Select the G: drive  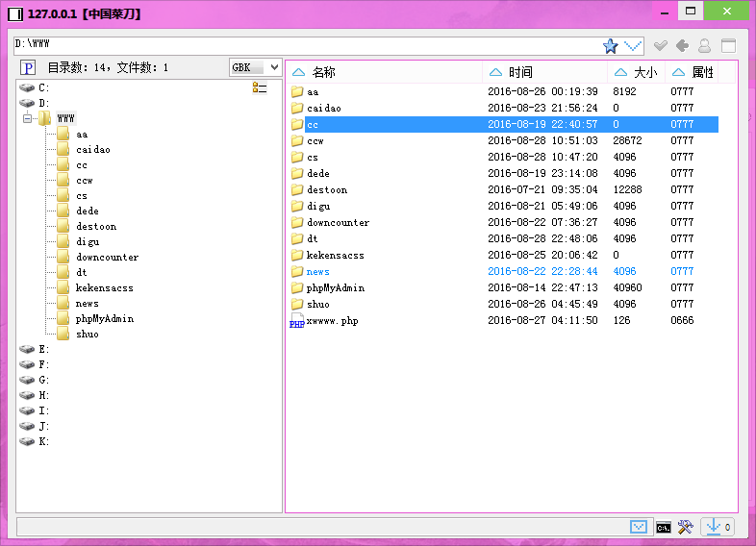pyautogui.click(x=35, y=380)
